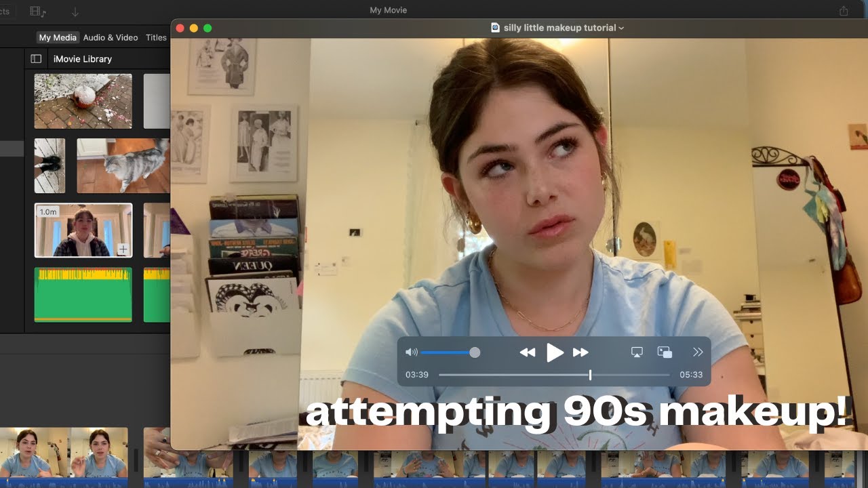Click the speaker volume icon

point(411,352)
